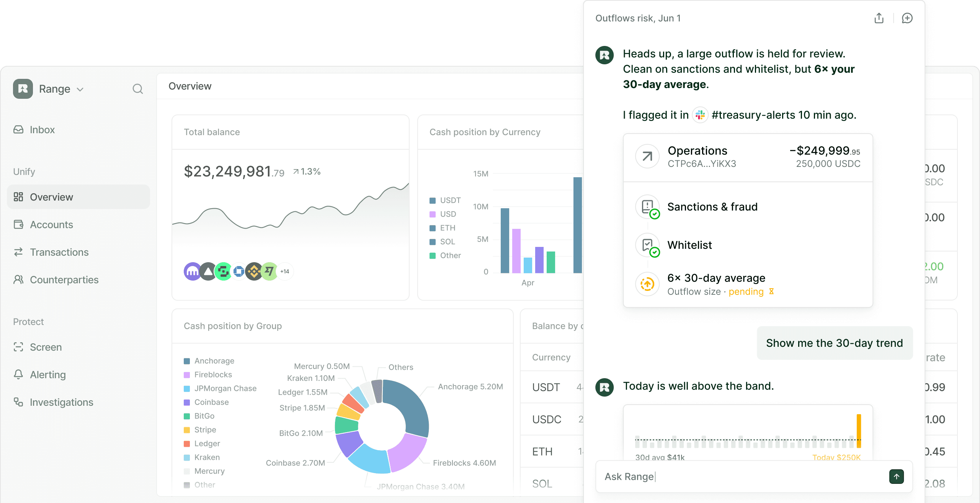
Task: Click the share icon in the chat header
Action: click(x=879, y=18)
